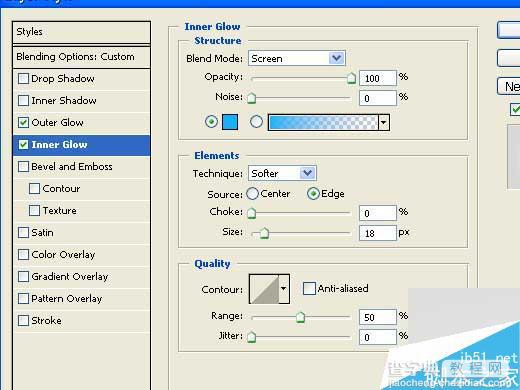The height and width of the screenshot is (390, 520).
Task: Select the Drop Shadow style row
Action: [x=81, y=79]
